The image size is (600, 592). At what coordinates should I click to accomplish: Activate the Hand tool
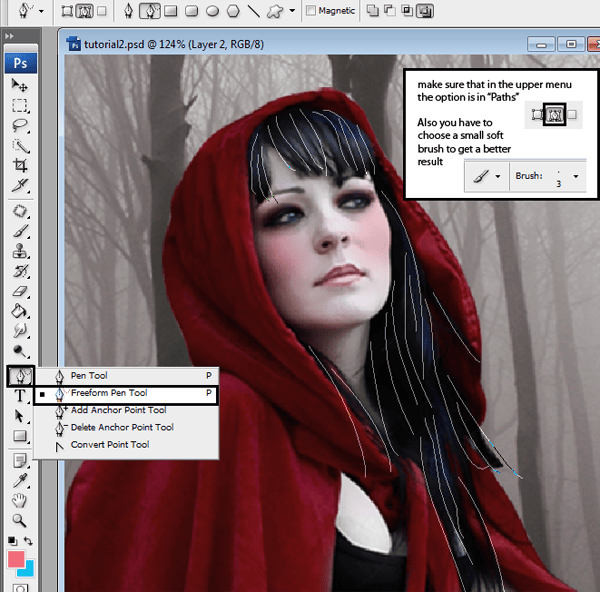pyautogui.click(x=19, y=500)
